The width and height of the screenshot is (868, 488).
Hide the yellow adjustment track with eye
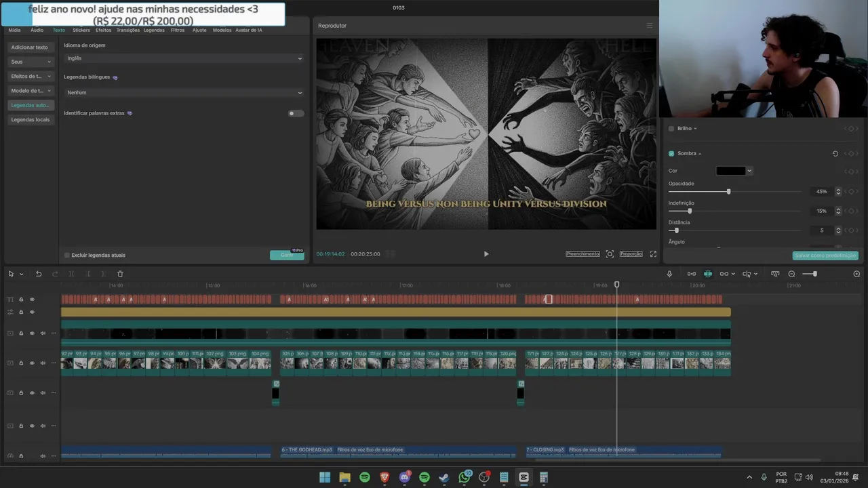[x=32, y=312]
